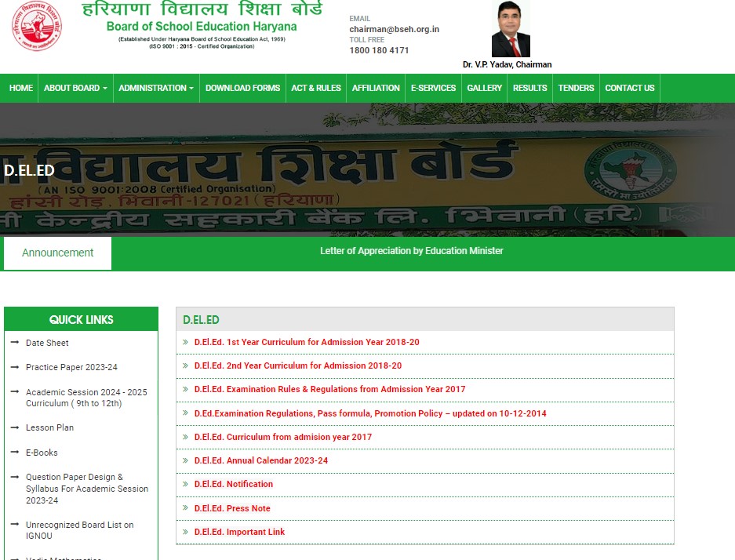This screenshot has width=735, height=560.
Task: Open Academic Session 2024 - 2025 Curriculum link
Action: click(86, 398)
